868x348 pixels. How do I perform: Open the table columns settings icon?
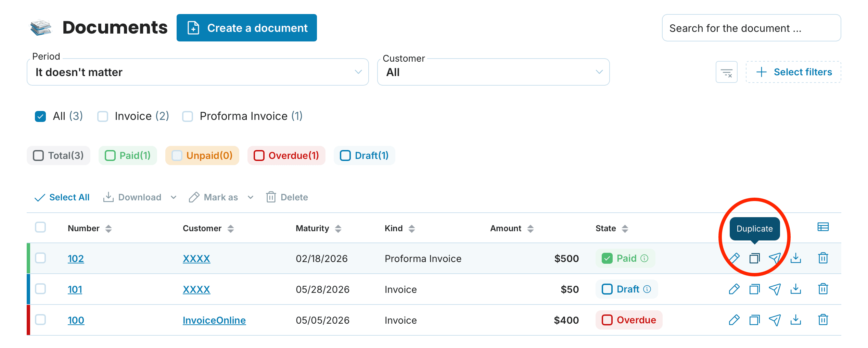coord(823,227)
